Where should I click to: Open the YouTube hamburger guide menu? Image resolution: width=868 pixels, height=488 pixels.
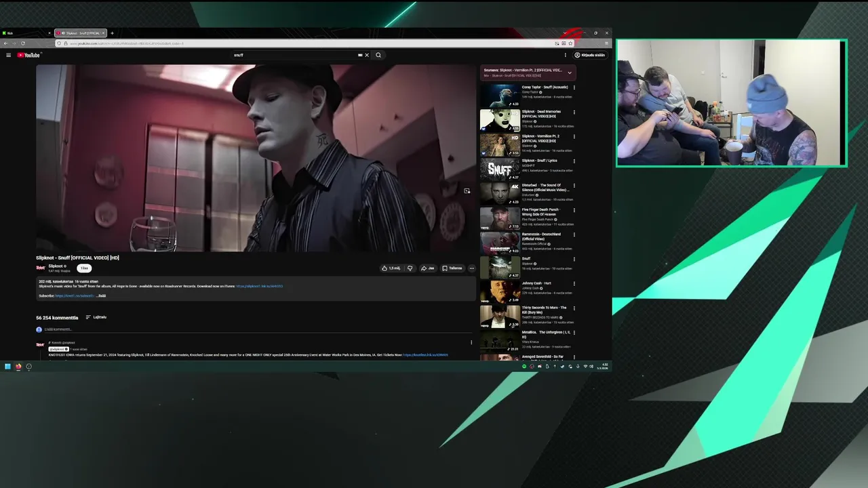pyautogui.click(x=8, y=55)
